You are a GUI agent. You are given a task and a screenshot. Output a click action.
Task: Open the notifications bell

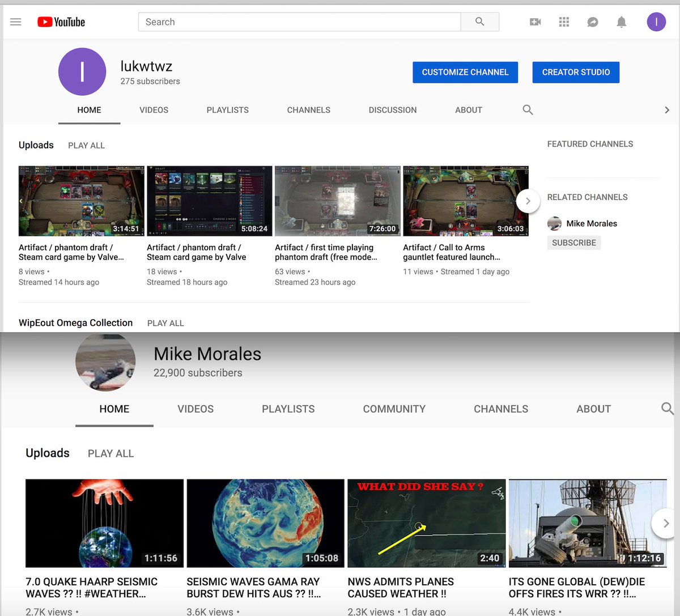pyautogui.click(x=622, y=22)
